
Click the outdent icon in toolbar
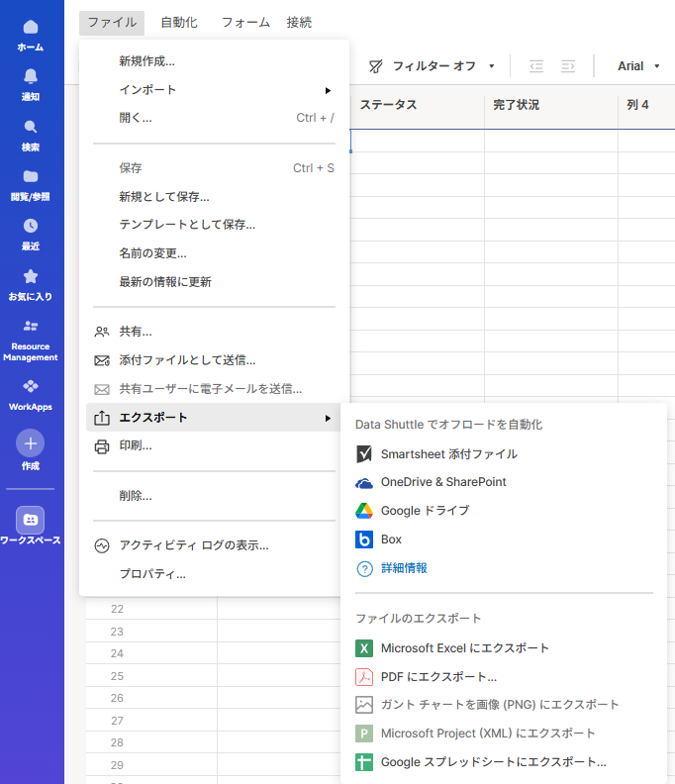pyautogui.click(x=536, y=66)
